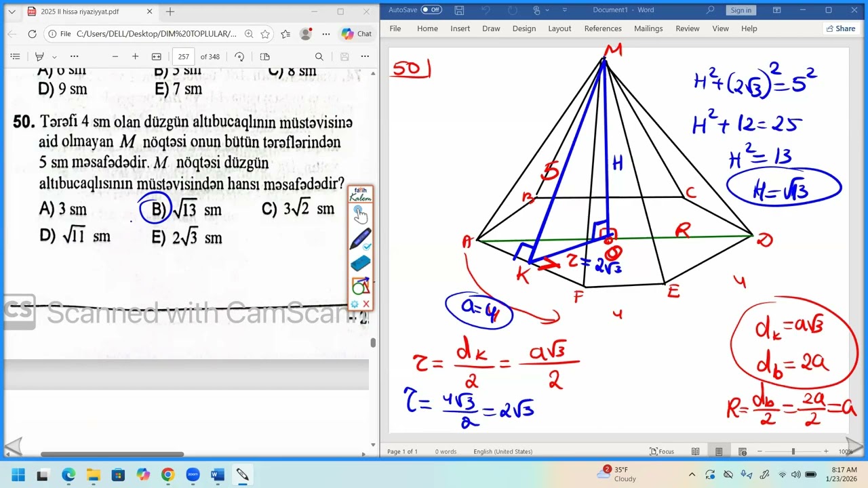This screenshot has height=488, width=868.
Task: Add this page to Edge favorites
Action: pyautogui.click(x=265, y=34)
